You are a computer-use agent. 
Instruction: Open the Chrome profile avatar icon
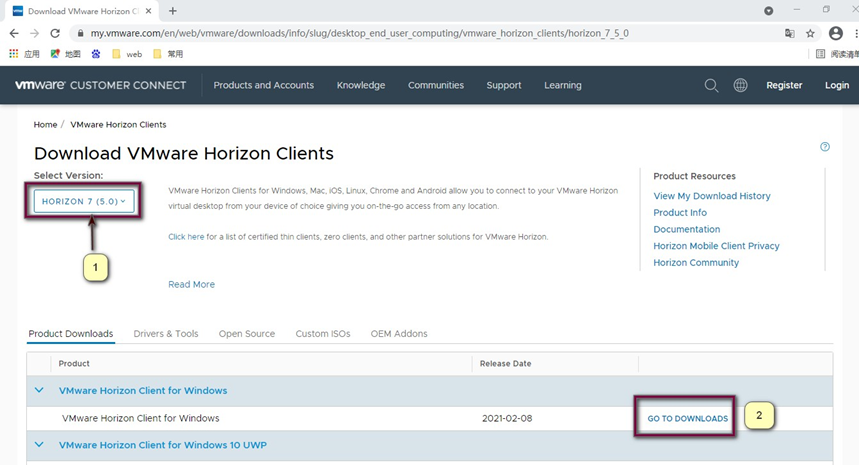click(836, 33)
